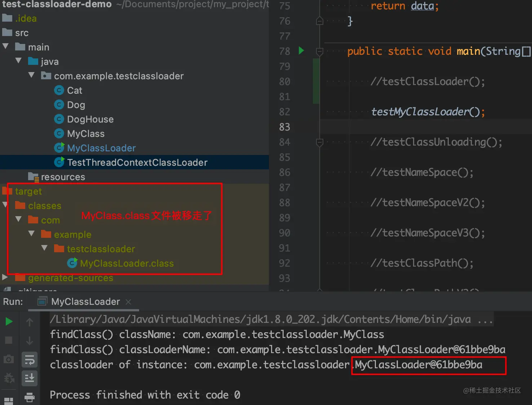Click the commented //testClassUnloading(); line
The image size is (532, 405).
pyautogui.click(x=436, y=142)
